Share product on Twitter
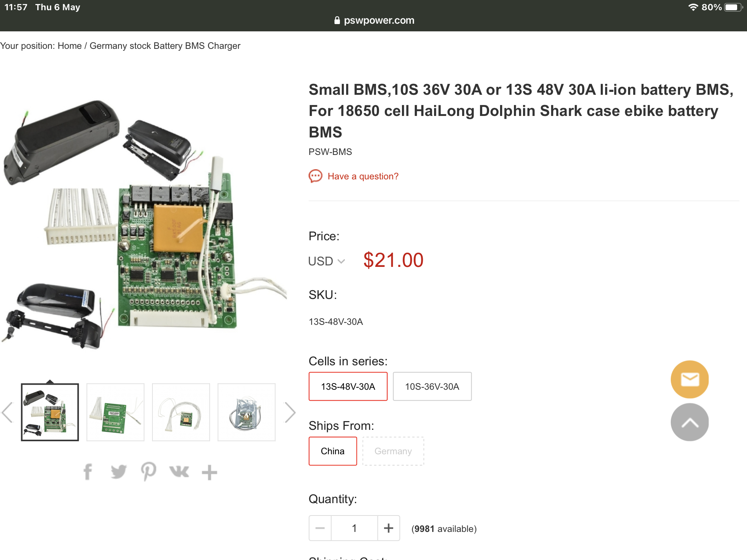This screenshot has width=747, height=560. coord(119,472)
